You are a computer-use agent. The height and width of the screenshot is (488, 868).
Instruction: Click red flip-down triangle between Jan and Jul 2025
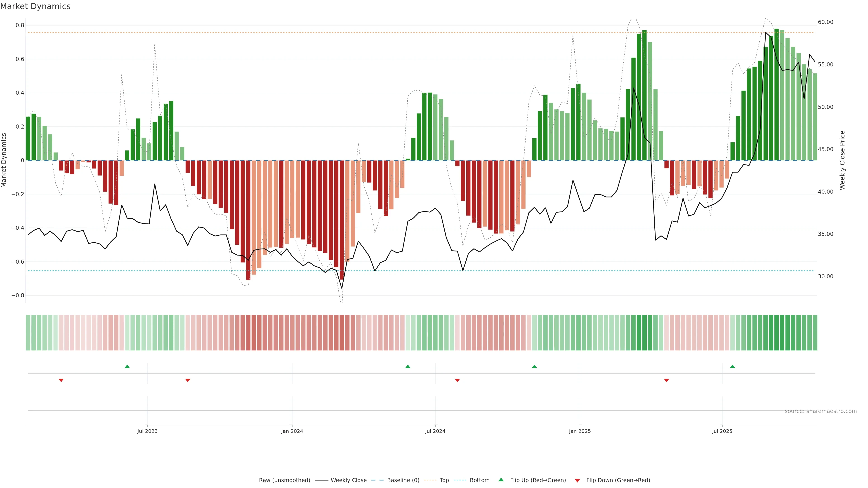[667, 380]
